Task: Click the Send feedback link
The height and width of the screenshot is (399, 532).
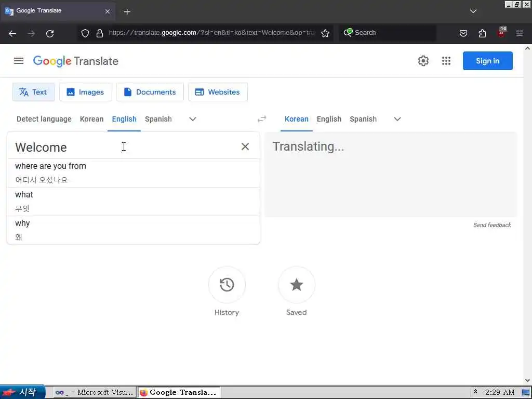Action: coord(493,225)
